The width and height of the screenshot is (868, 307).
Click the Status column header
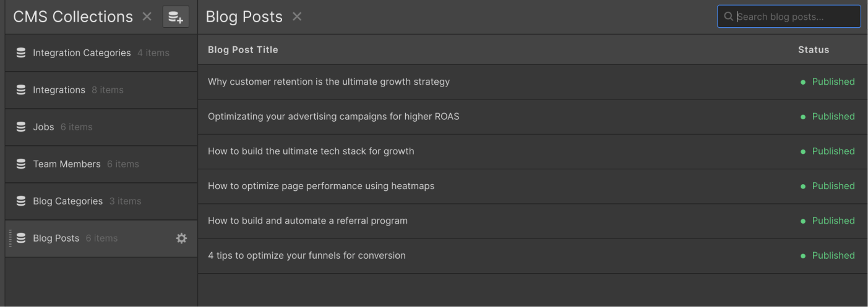[813, 50]
